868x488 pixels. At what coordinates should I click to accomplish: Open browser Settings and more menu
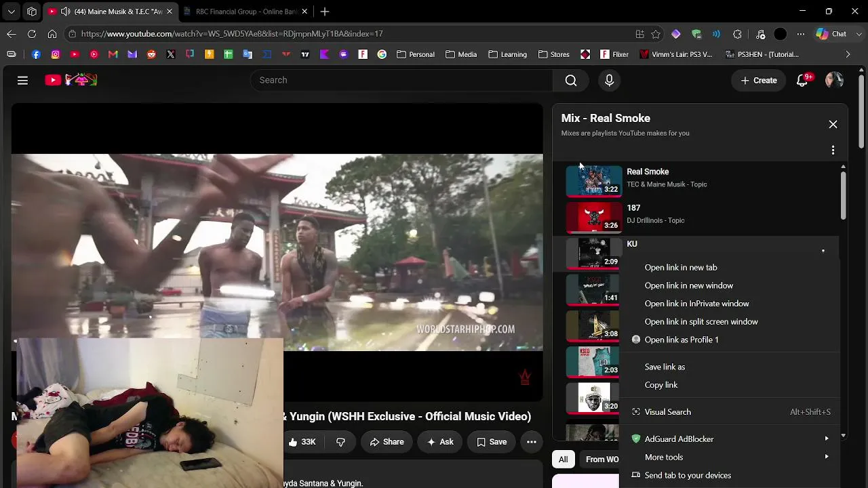pyautogui.click(x=801, y=33)
